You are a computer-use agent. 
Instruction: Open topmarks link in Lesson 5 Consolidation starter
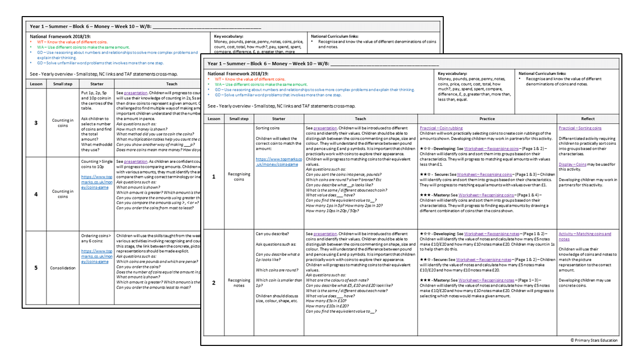click(97, 256)
